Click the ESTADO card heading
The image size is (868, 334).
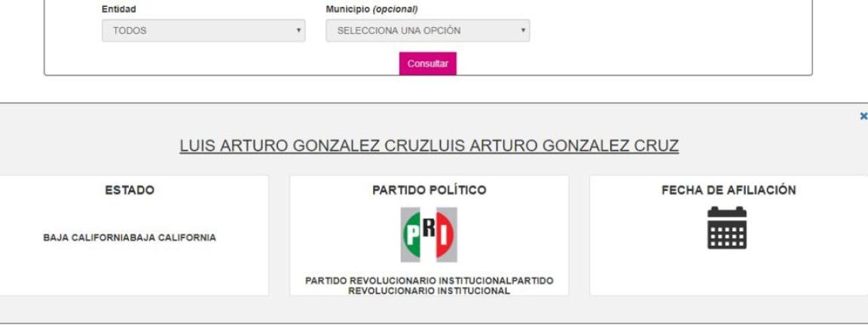[x=130, y=190]
